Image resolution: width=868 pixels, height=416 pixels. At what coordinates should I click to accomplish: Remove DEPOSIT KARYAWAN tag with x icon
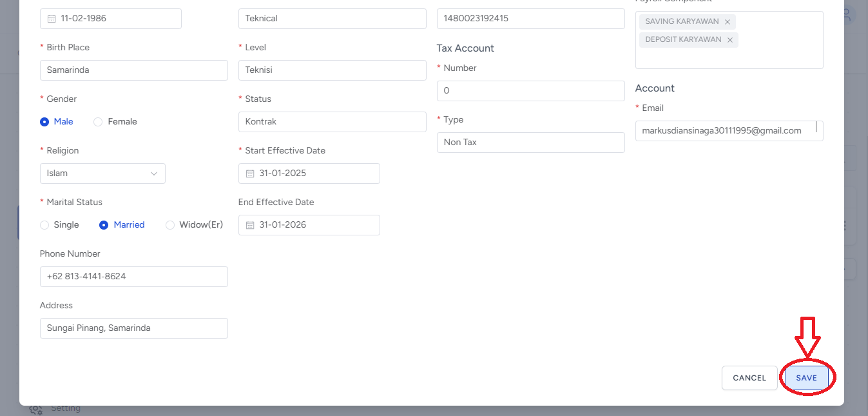[x=730, y=40]
